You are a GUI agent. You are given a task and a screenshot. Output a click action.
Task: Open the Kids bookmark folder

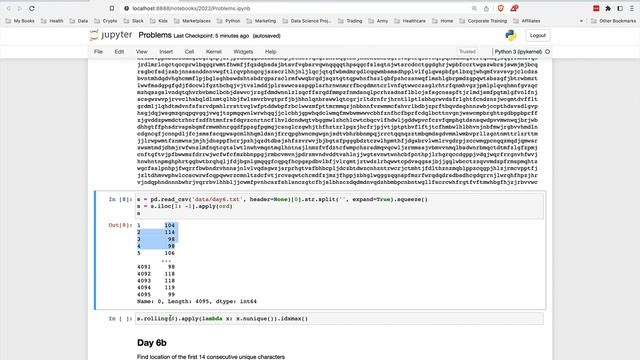point(159,21)
